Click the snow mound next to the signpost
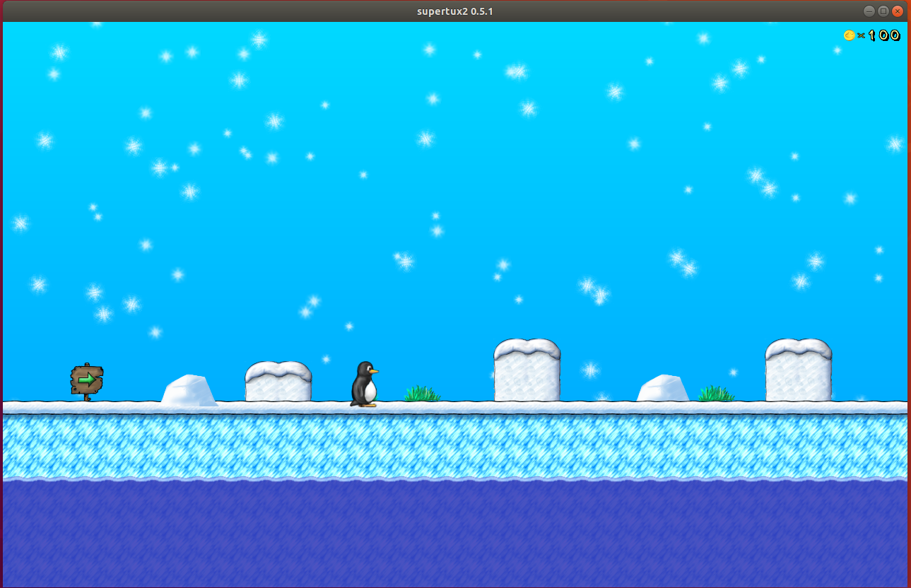 coord(189,390)
